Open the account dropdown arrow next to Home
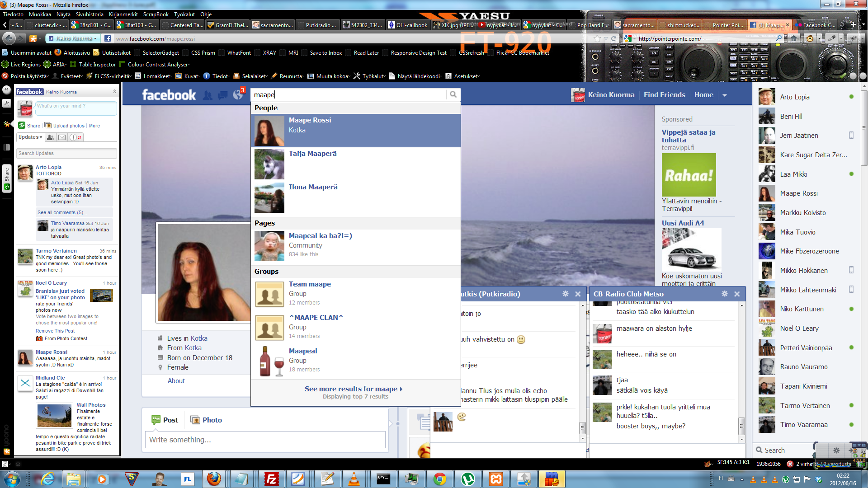Viewport: 868px width, 488px height. click(x=725, y=95)
